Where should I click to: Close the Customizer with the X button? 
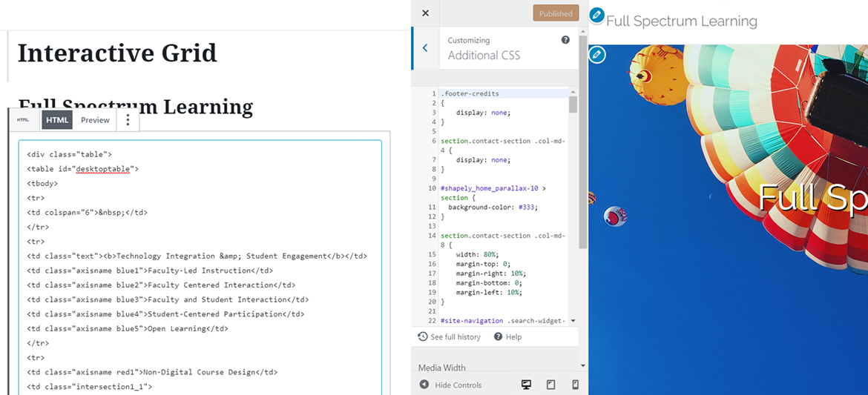click(425, 13)
